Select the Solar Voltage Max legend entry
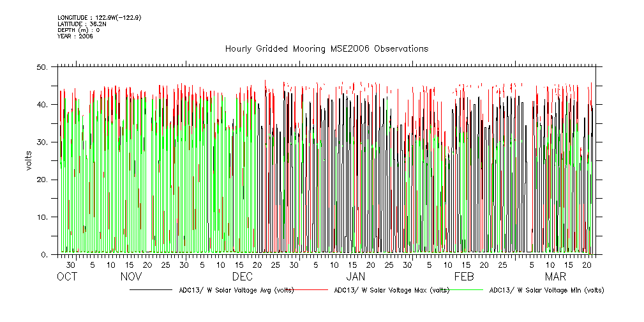This screenshot has height=322, width=644. point(391,290)
